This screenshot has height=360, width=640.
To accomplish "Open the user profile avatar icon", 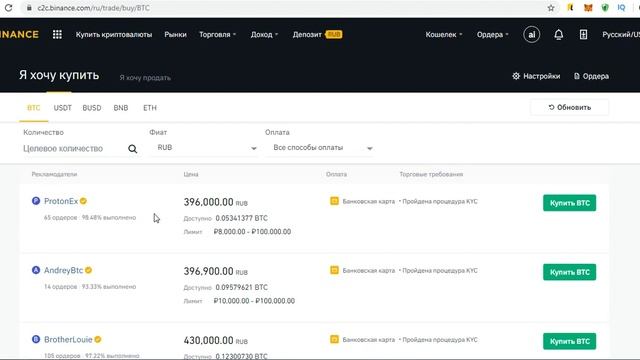I will 531,35.
